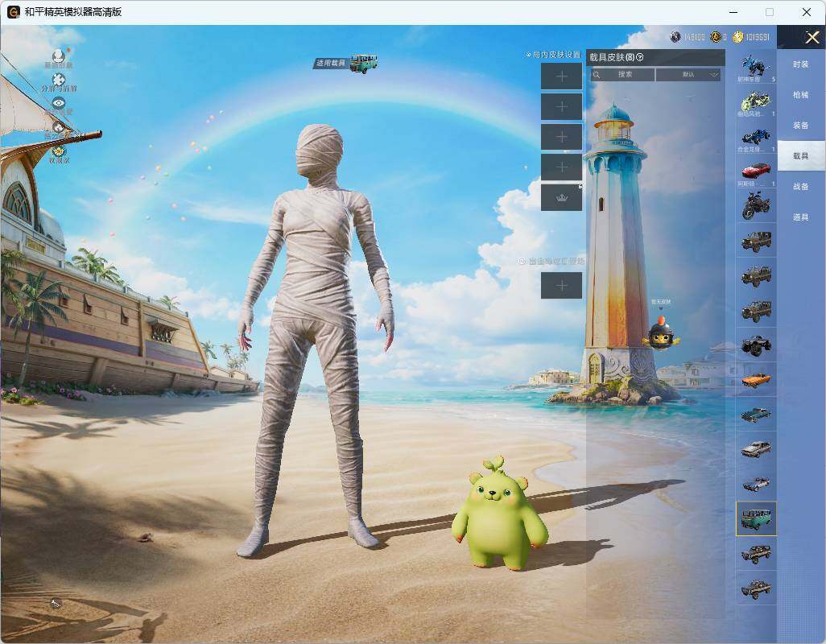Switch to the 枪械 tab

pos(801,95)
